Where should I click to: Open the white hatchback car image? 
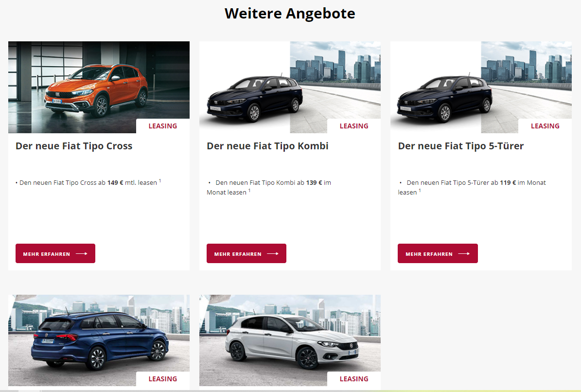click(290, 340)
